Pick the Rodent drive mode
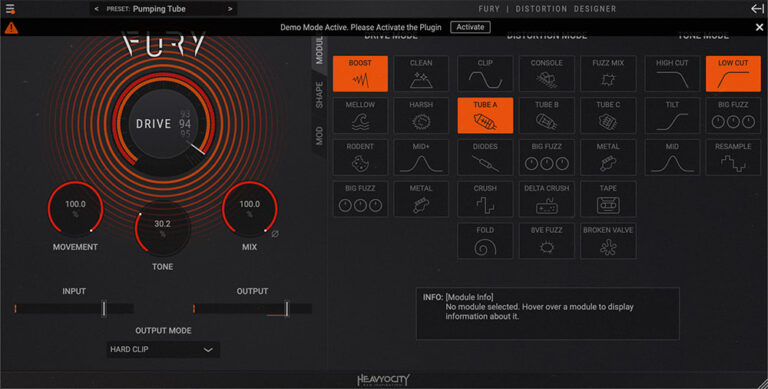The width and height of the screenshot is (768, 389). click(360, 157)
